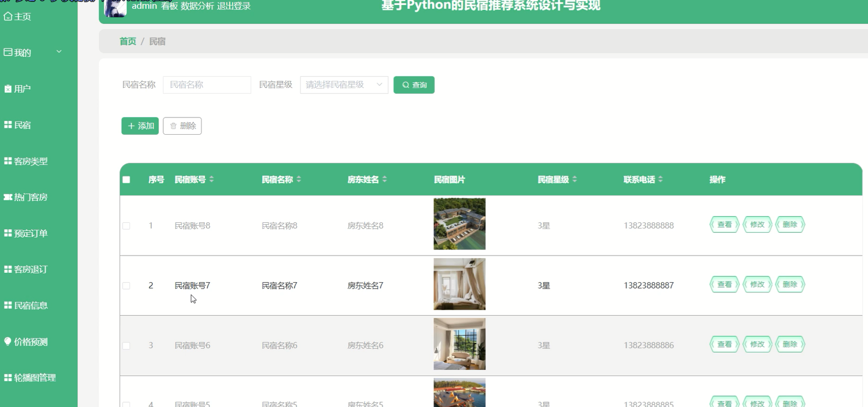Click the 预定订单 sidebar icon
868x407 pixels.
pos(8,233)
